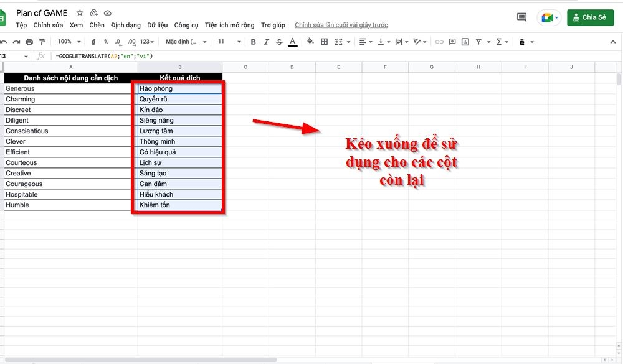Click the print icon
Screen dimensions: 623x364
click(x=29, y=42)
